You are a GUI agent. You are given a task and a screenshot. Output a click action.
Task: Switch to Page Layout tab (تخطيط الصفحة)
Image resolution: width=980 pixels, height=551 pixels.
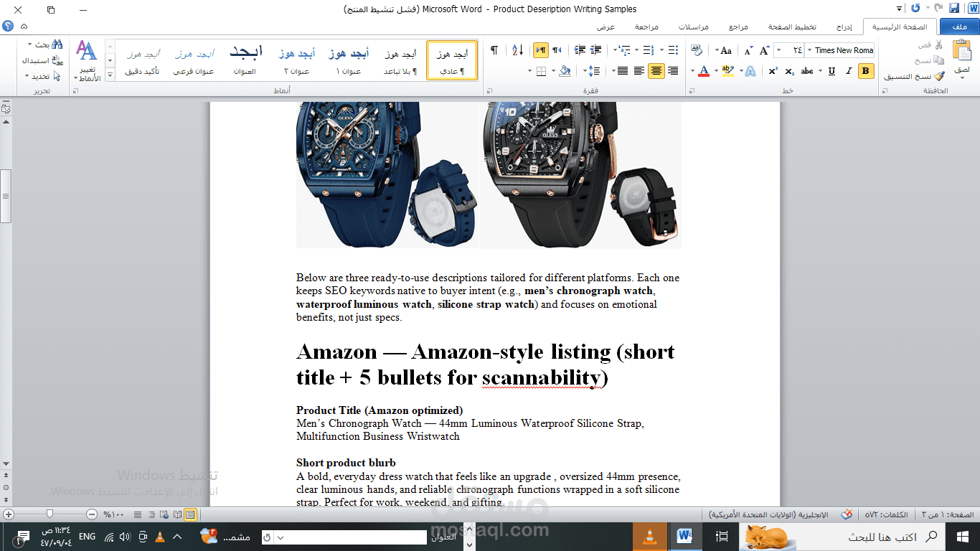(792, 27)
